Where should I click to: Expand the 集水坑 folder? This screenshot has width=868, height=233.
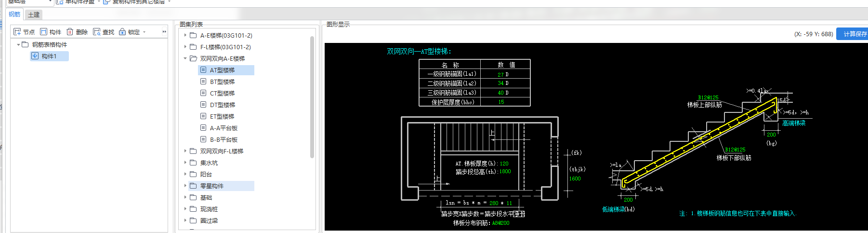pyautogui.click(x=185, y=163)
